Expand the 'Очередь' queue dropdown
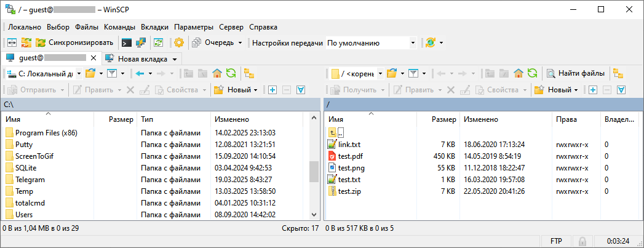644x248 pixels. pyautogui.click(x=239, y=43)
